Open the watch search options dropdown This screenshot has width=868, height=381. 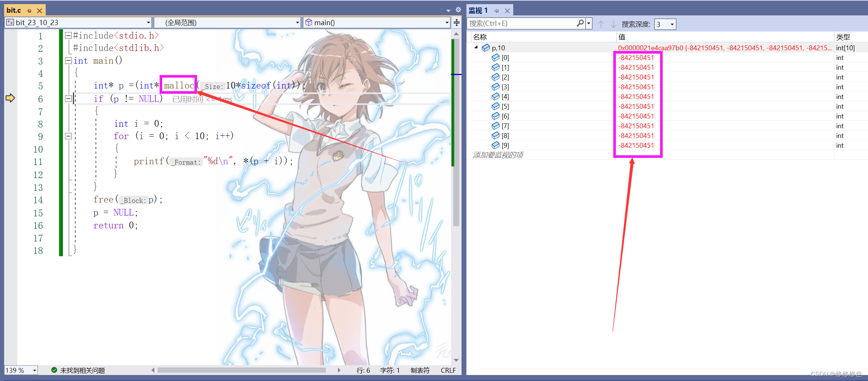pyautogui.click(x=589, y=24)
